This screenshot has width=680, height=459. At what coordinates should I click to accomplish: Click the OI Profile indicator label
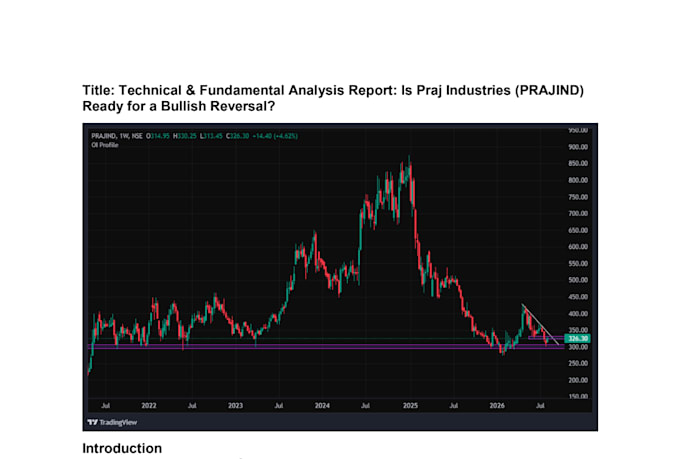coord(105,145)
